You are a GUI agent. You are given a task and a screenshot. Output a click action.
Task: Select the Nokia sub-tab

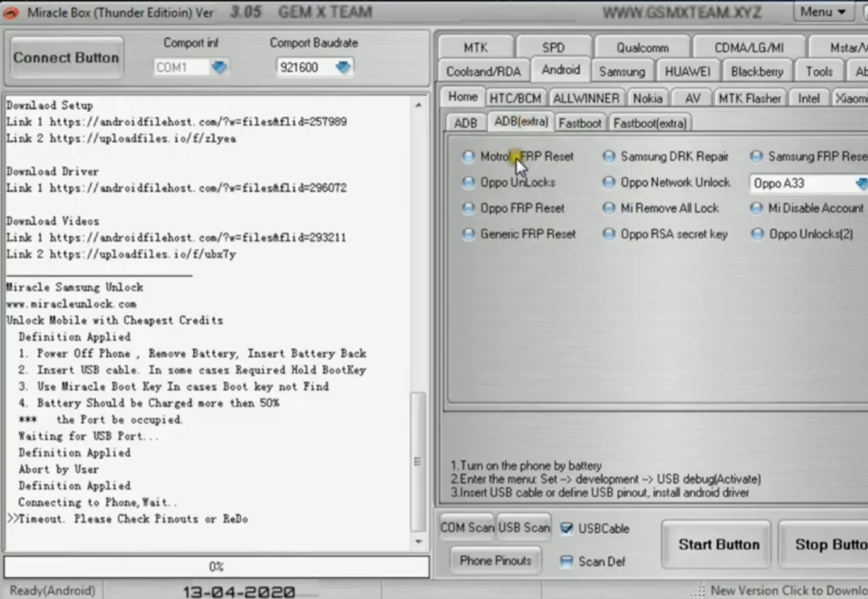[x=647, y=99]
